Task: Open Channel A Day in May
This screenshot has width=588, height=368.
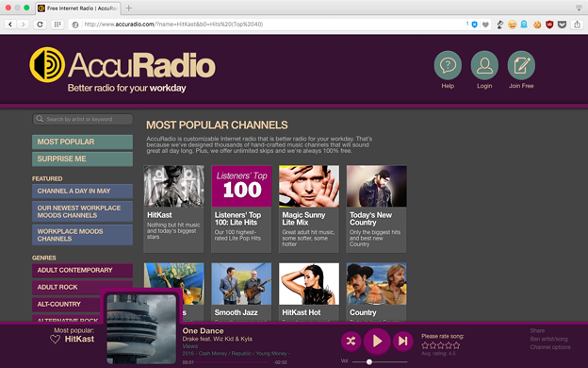Action: click(x=83, y=192)
